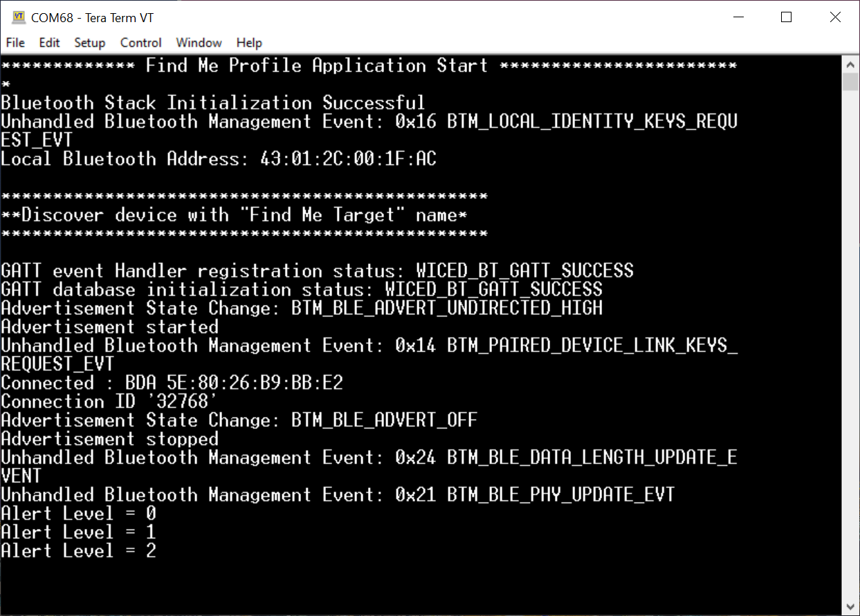
Task: Open the Edit menu
Action: (49, 43)
